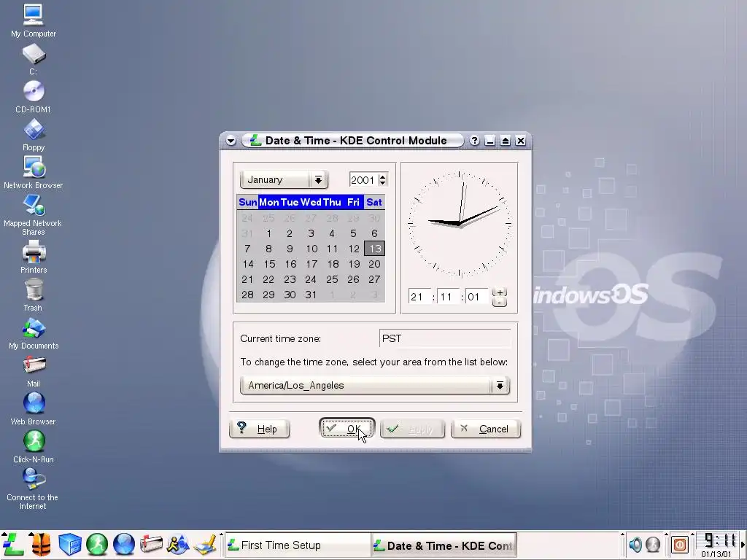The height and width of the screenshot is (560, 747).
Task: Select Date & Time taskbar entry
Action: [x=444, y=545]
